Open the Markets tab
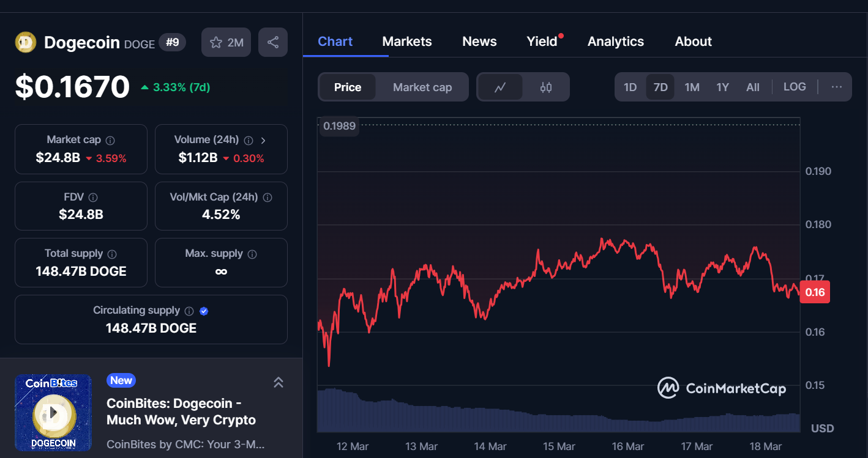The height and width of the screenshot is (458, 868). (x=407, y=42)
